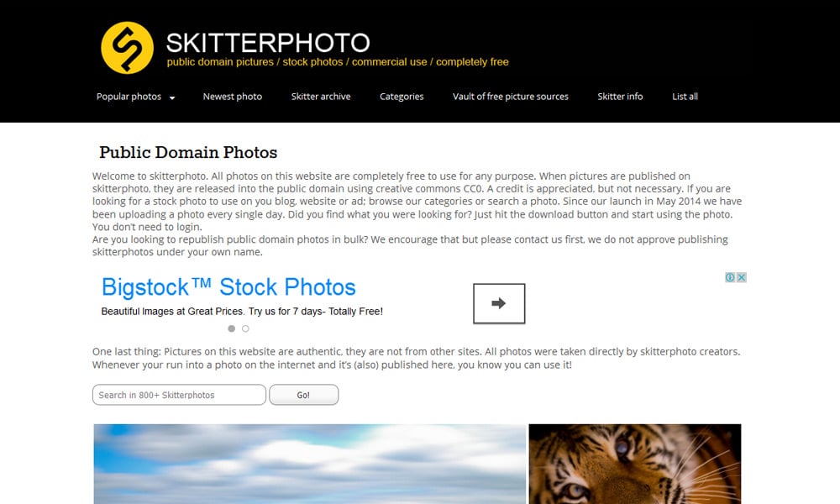Select the second ad carousel dot

tap(245, 328)
